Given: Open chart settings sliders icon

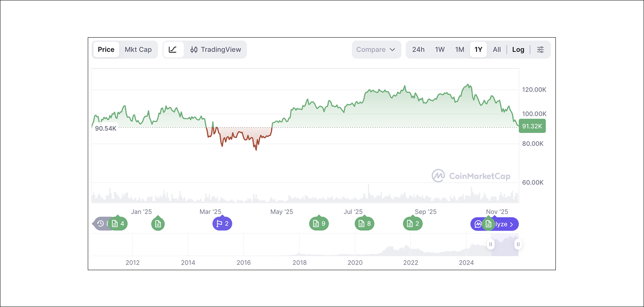Looking at the screenshot, I should (540, 50).
